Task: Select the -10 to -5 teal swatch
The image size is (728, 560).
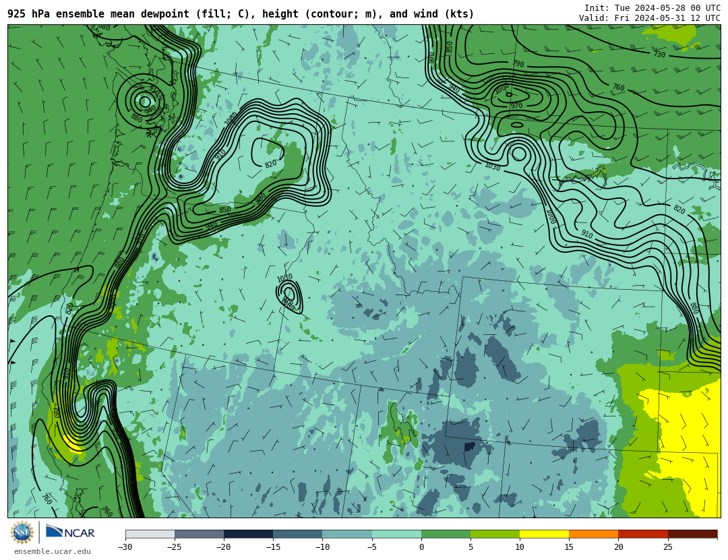Action: 347,534
